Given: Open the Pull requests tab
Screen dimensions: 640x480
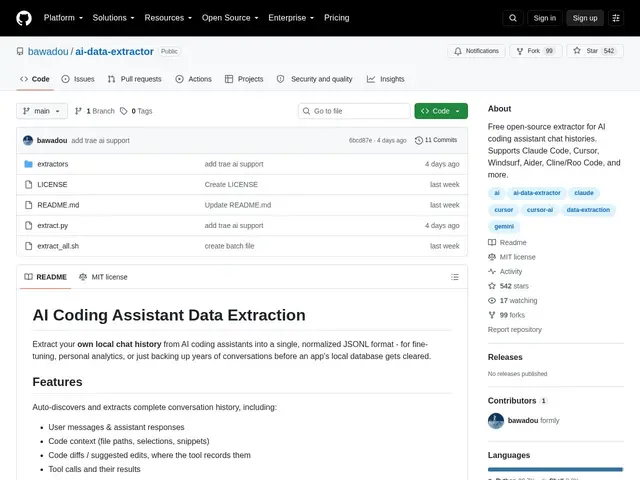Looking at the screenshot, I should 135,79.
